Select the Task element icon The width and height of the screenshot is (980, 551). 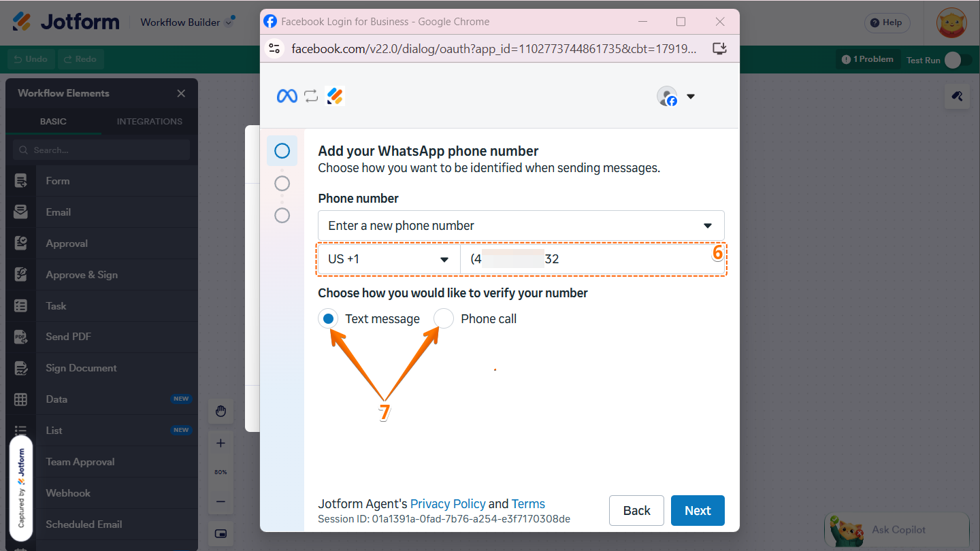21,306
